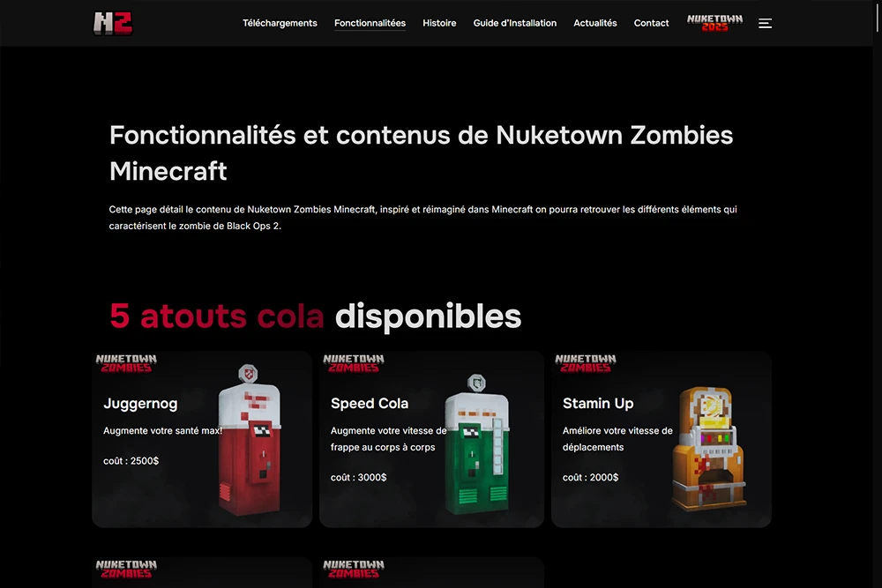The height and width of the screenshot is (588, 882).
Task: Open the Téléchargements nav link
Action: [280, 23]
